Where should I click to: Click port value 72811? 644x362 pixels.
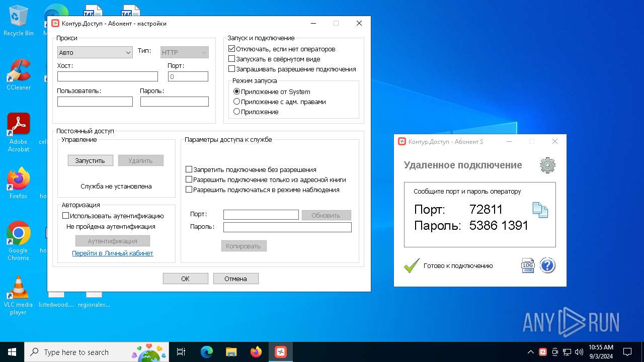coord(486,210)
